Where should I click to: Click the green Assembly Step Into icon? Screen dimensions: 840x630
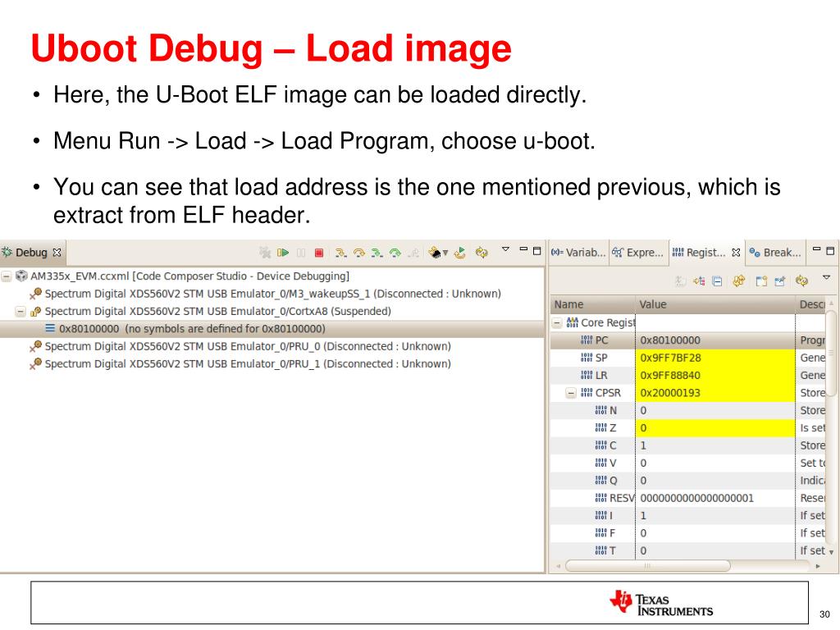[x=377, y=253]
